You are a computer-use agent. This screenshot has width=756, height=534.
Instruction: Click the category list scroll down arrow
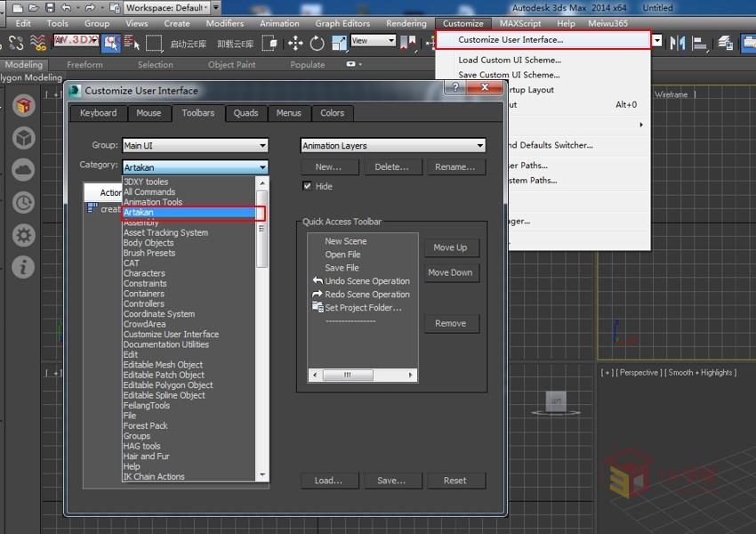point(262,475)
